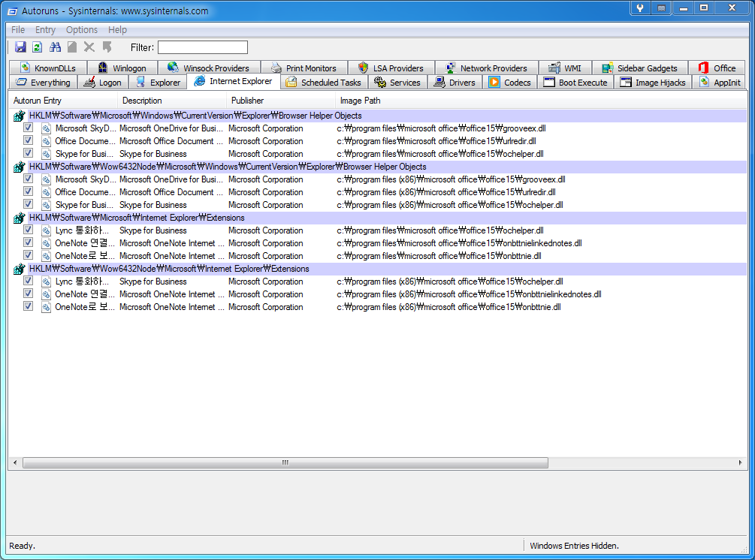Click the scroll right arrow
Viewport: 755px width, 560px height.
pos(740,463)
